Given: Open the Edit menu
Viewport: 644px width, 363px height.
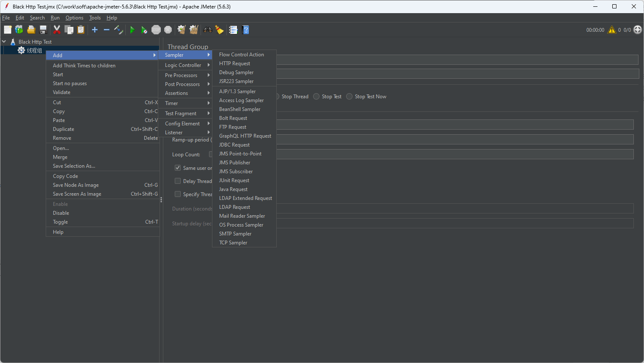Looking at the screenshot, I should [x=20, y=18].
